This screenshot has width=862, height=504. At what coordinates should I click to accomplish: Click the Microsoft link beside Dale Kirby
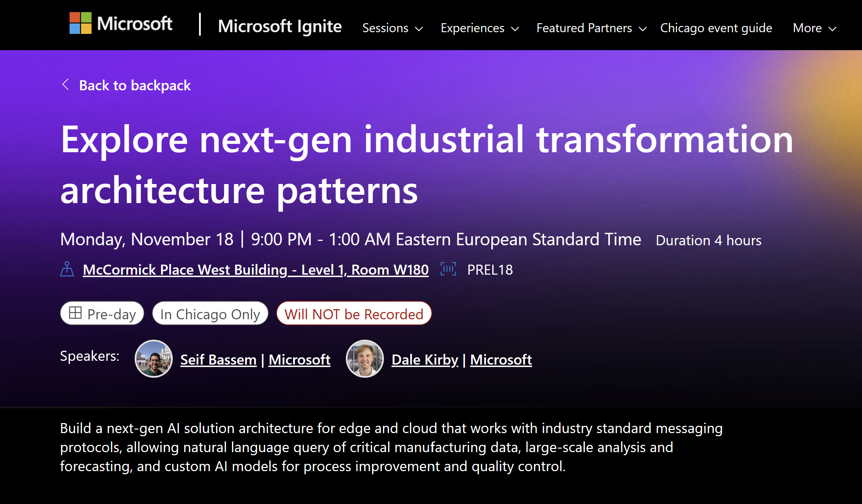(500, 359)
